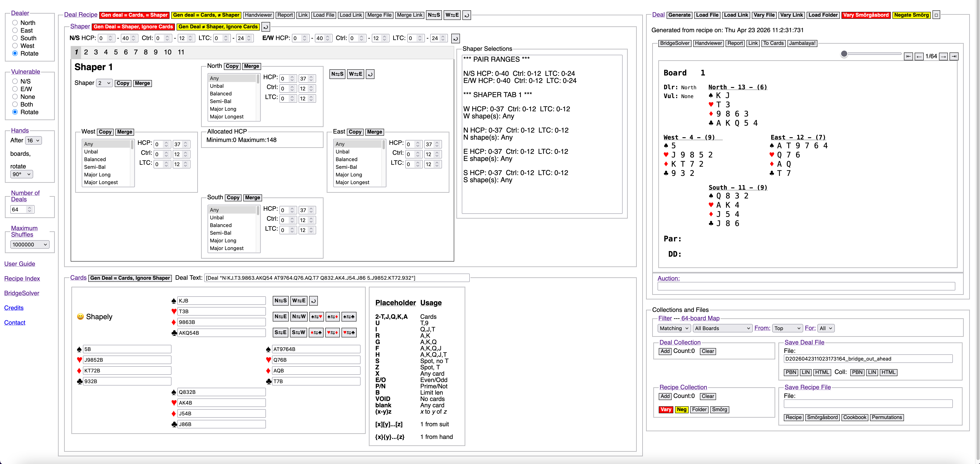Switch to Shaper tab 10
Viewport: 980px width, 464px height.
point(168,52)
